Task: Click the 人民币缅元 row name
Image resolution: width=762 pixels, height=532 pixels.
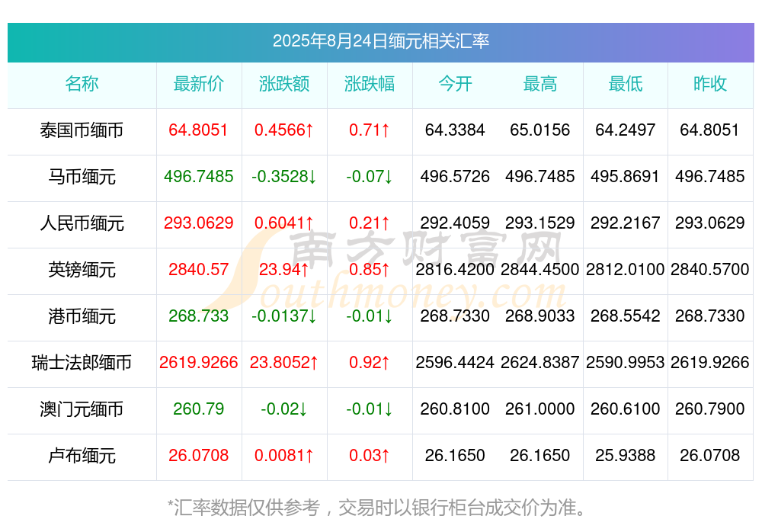Action: click(x=82, y=223)
